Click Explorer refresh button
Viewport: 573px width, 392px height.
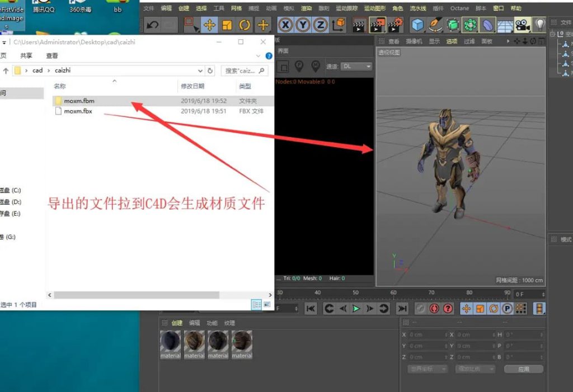click(210, 70)
